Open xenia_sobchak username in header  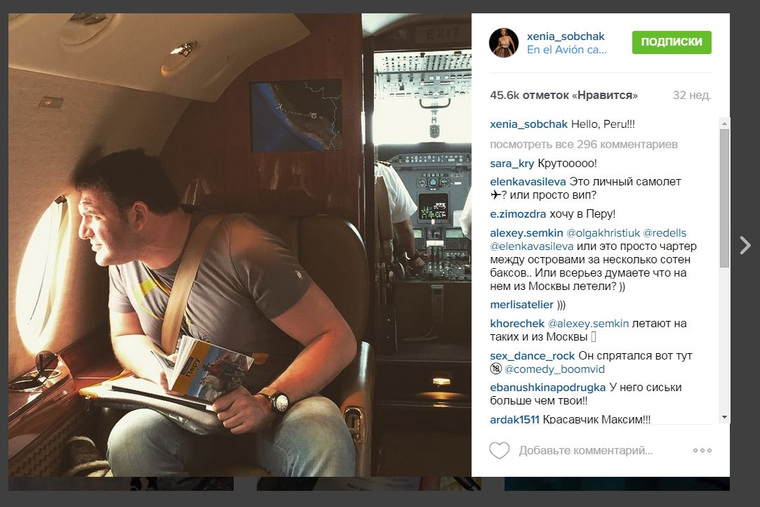click(566, 36)
